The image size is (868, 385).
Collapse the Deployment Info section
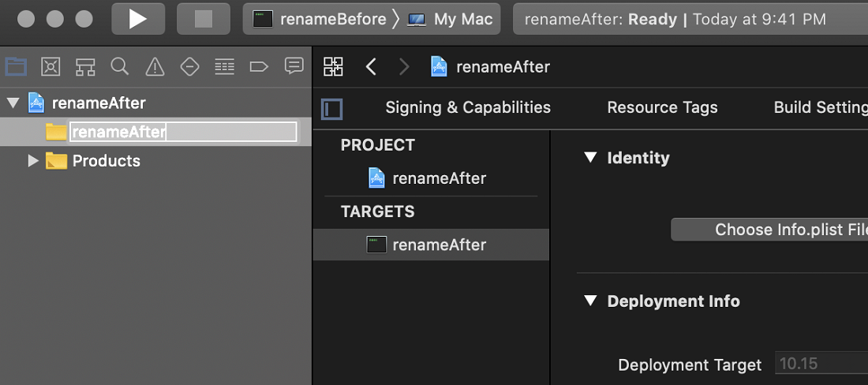coord(591,301)
